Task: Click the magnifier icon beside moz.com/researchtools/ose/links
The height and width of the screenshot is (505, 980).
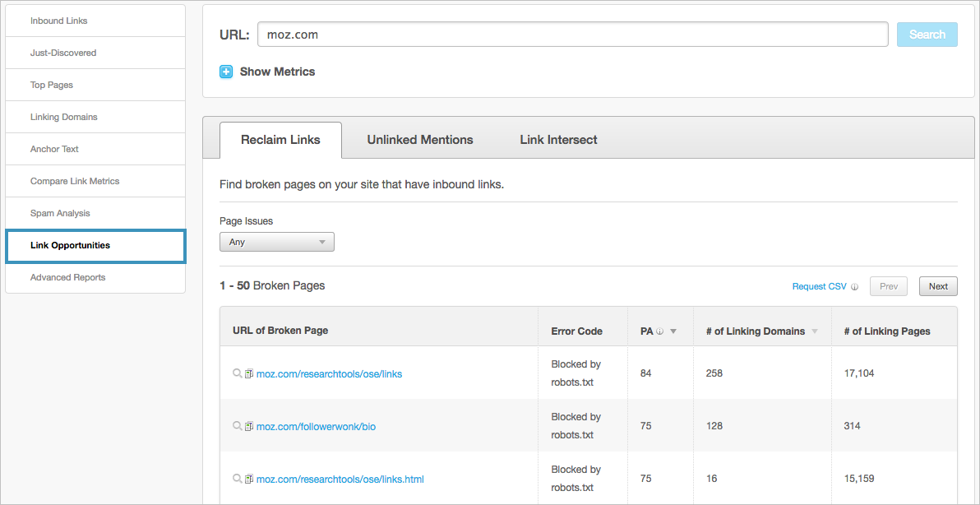Action: (237, 373)
